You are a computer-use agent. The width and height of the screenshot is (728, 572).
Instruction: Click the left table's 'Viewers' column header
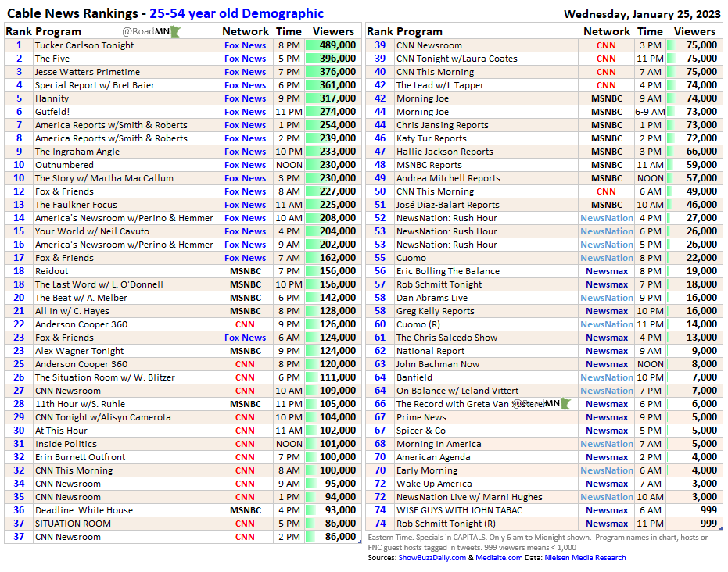tap(333, 31)
